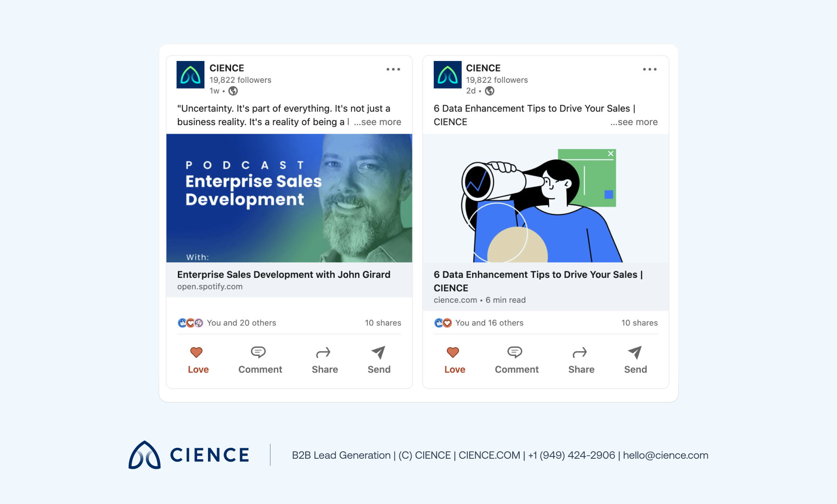This screenshot has width=837, height=504.
Task: Open "Enterprise Sales Development with John Girard" link
Action: (x=283, y=275)
